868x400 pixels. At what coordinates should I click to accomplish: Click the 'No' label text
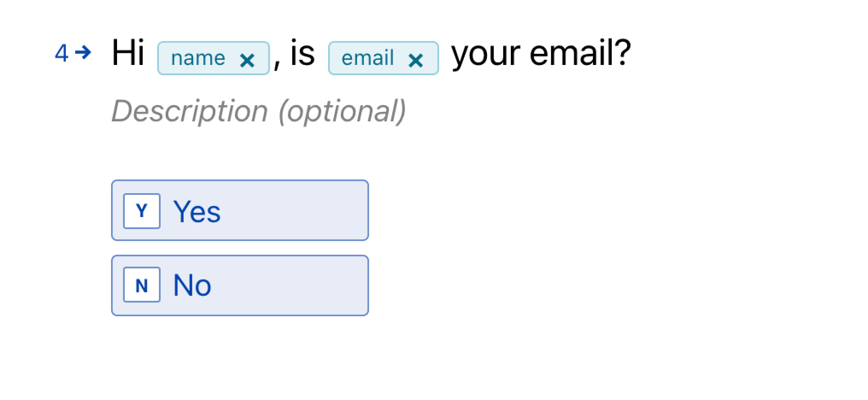coord(192,285)
